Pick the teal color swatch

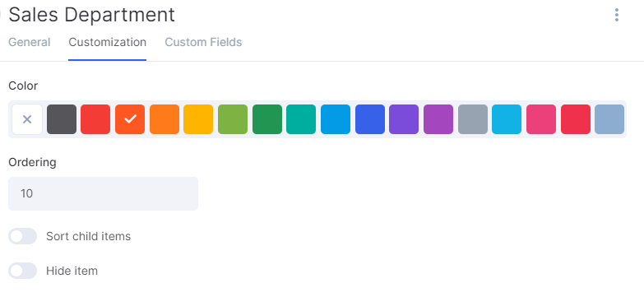[301, 119]
